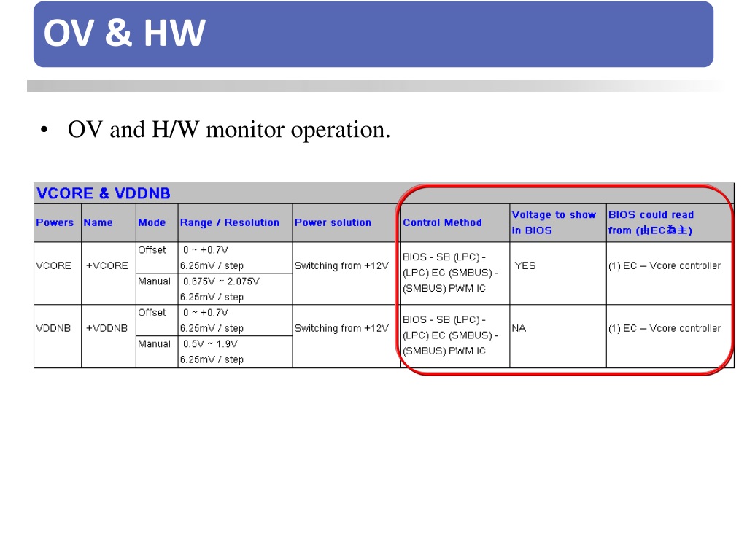Click the '0.675V ~ 2.075V' range value
Screen dimensions: 747x560
coord(221,281)
